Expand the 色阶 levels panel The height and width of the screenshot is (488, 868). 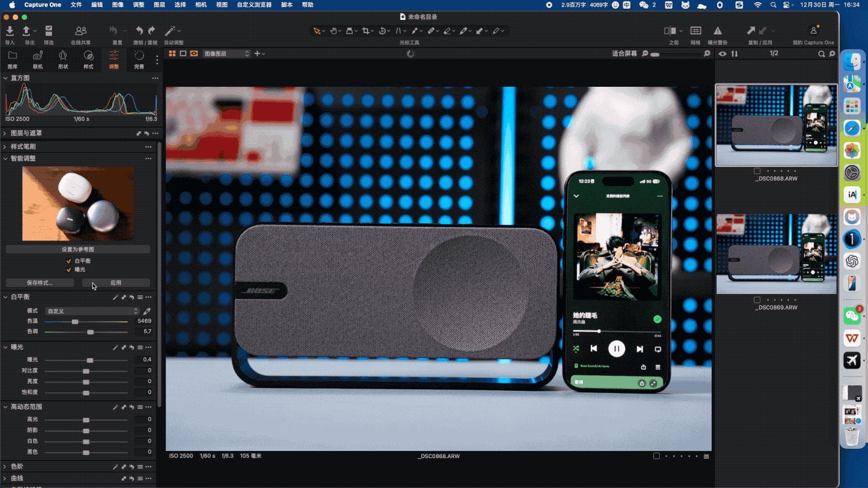5,466
